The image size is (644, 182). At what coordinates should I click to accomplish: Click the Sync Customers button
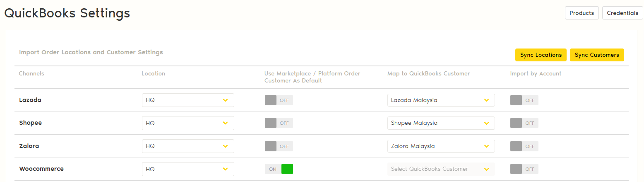[596, 55]
